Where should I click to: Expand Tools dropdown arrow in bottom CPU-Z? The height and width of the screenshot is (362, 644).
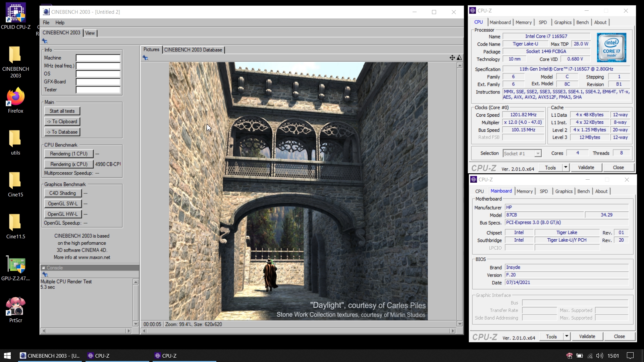[567, 336]
